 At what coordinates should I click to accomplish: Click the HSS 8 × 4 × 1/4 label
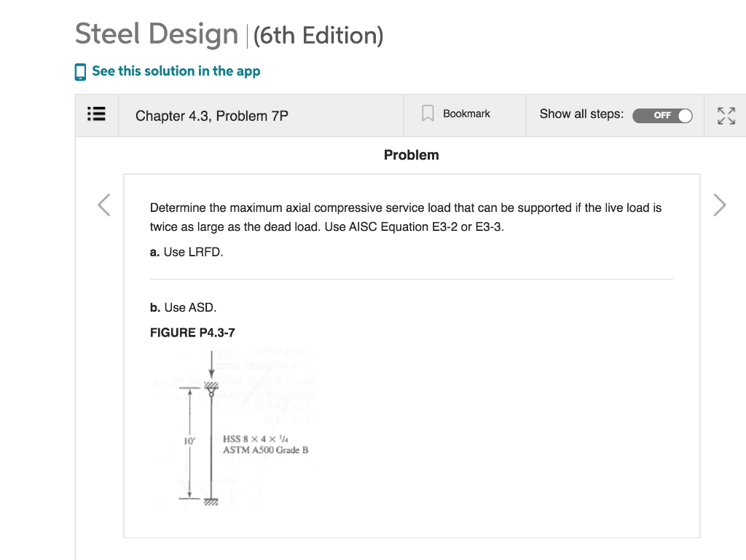click(256, 439)
